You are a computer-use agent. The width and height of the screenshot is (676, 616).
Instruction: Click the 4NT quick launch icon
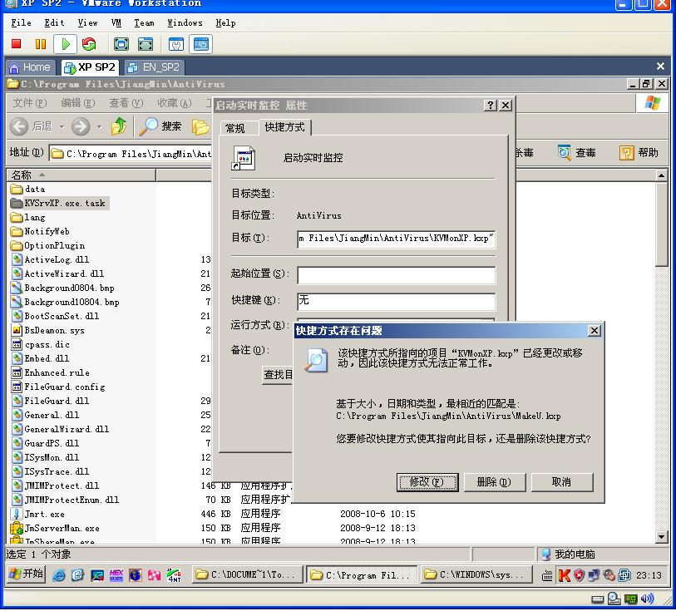click(174, 575)
